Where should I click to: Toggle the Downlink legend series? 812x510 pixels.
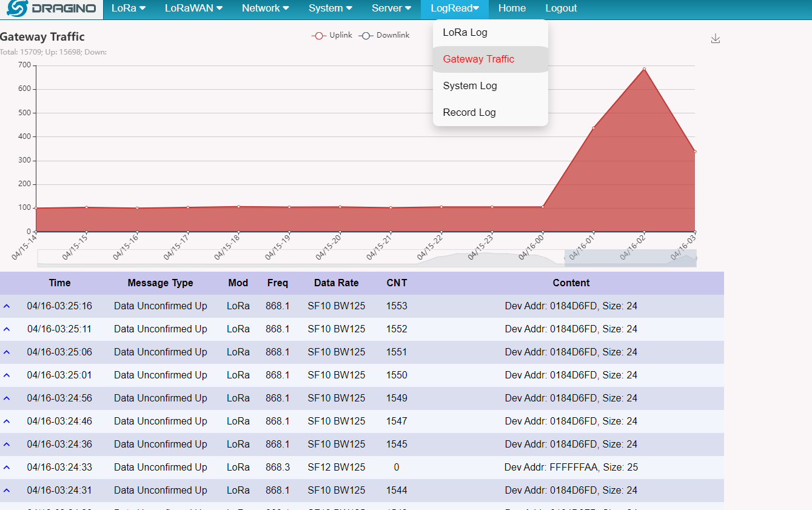[384, 35]
